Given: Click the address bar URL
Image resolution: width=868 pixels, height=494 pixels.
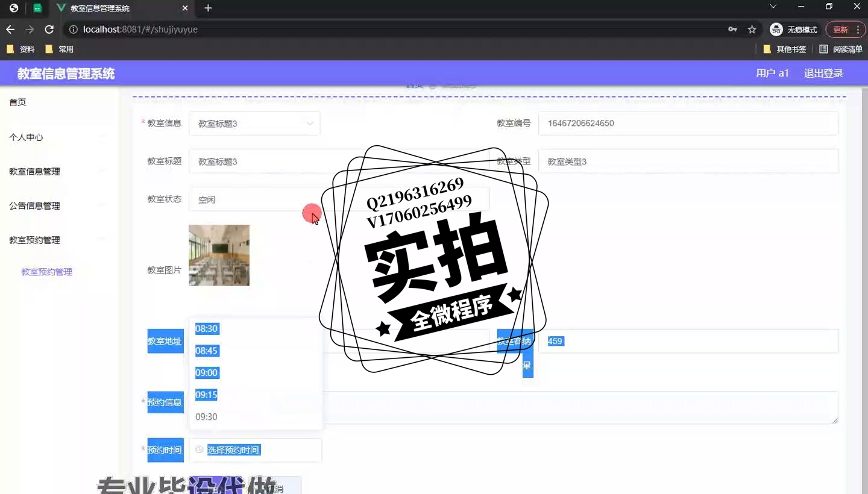Looking at the screenshot, I should pos(140,30).
